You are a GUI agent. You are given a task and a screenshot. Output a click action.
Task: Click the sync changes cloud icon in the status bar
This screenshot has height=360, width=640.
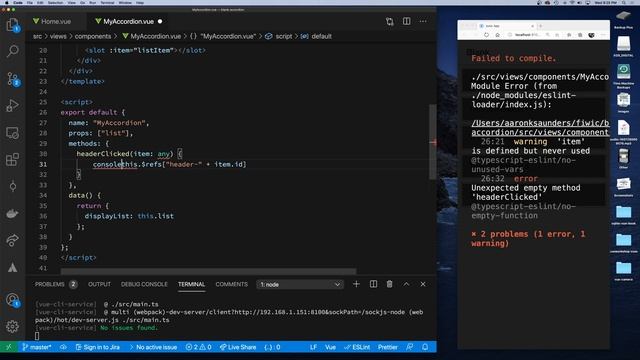[63, 347]
